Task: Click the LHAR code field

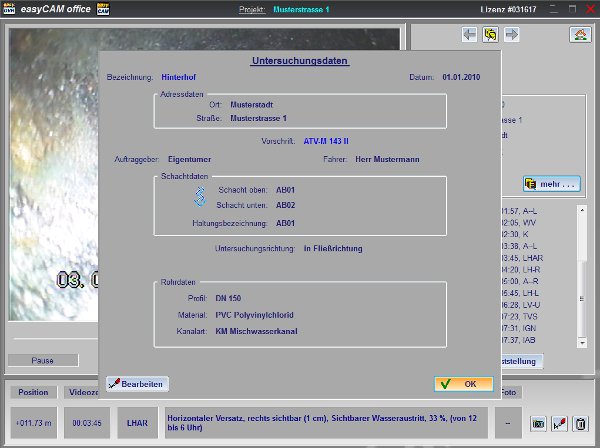Action: [x=136, y=423]
